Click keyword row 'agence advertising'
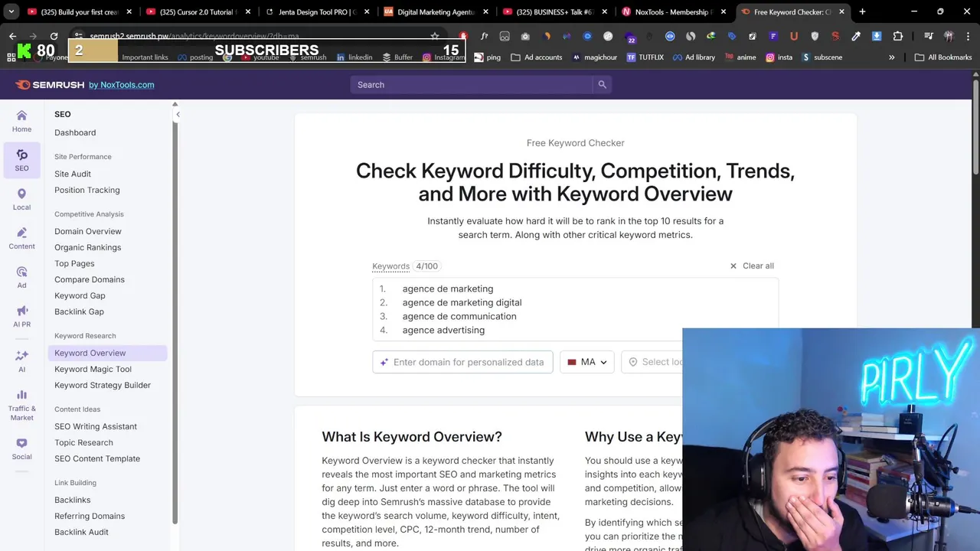 click(443, 330)
